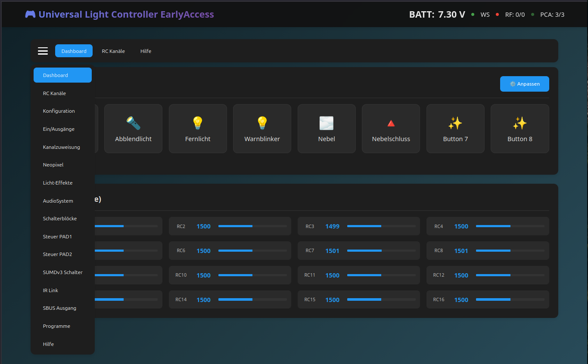Open Konfiguration in the side menu
Viewport: 588px width, 364px height.
coord(59,111)
